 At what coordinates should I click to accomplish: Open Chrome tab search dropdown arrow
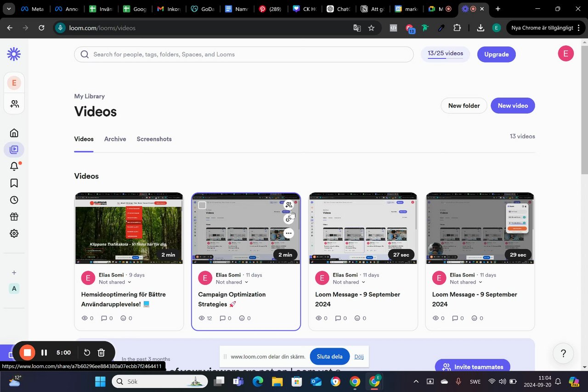(x=9, y=9)
